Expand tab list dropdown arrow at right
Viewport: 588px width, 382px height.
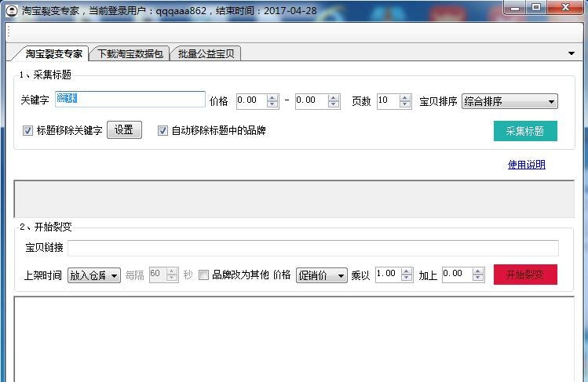(x=572, y=53)
